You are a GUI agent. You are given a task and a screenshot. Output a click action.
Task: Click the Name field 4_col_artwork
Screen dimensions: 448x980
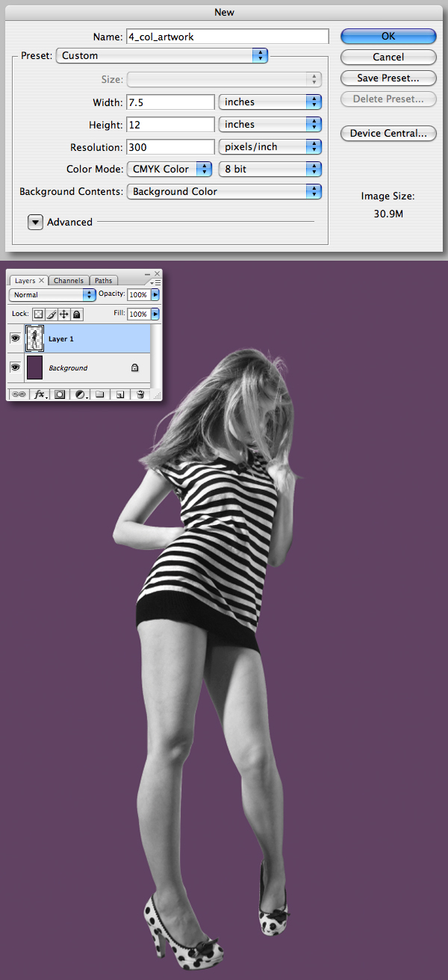(x=227, y=36)
